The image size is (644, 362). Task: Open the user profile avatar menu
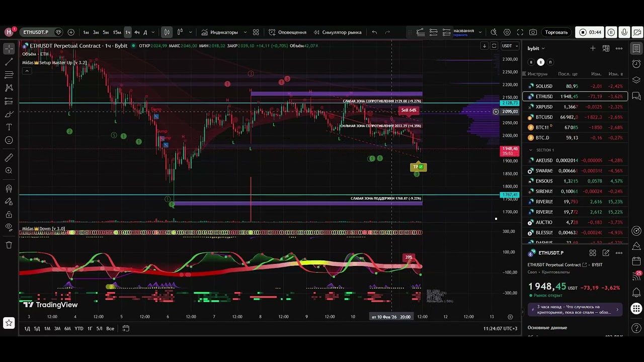(x=9, y=32)
